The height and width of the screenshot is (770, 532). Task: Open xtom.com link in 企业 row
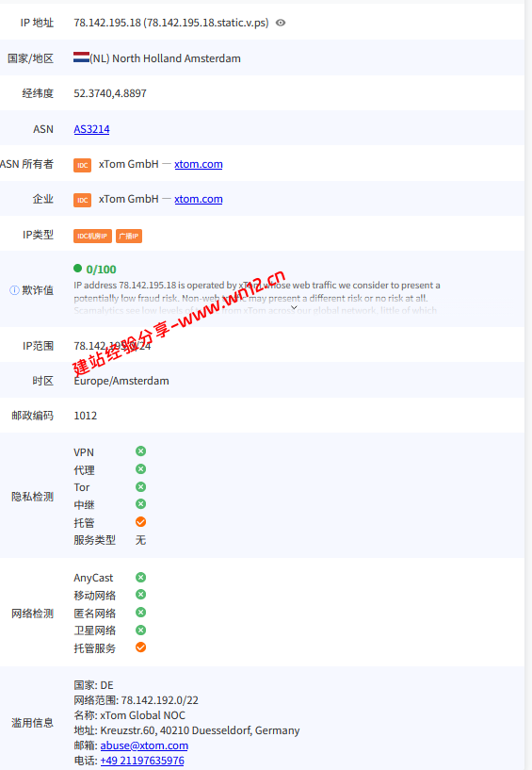(x=199, y=199)
